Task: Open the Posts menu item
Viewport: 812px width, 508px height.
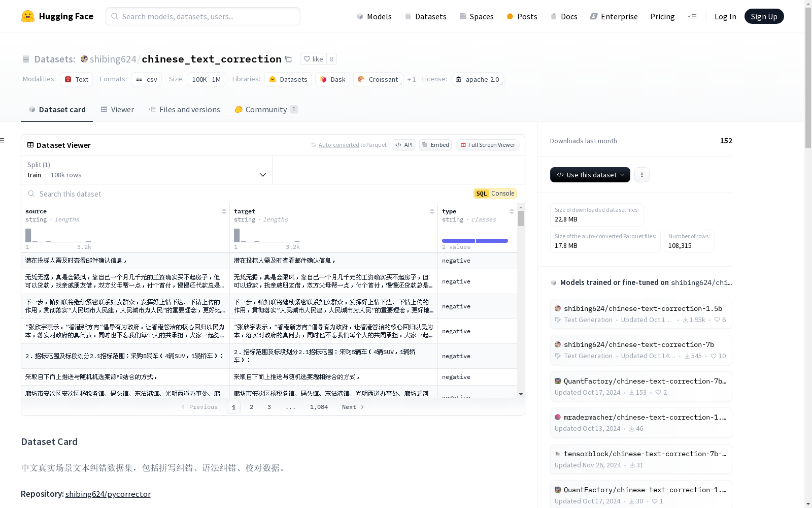Action: pyautogui.click(x=522, y=16)
